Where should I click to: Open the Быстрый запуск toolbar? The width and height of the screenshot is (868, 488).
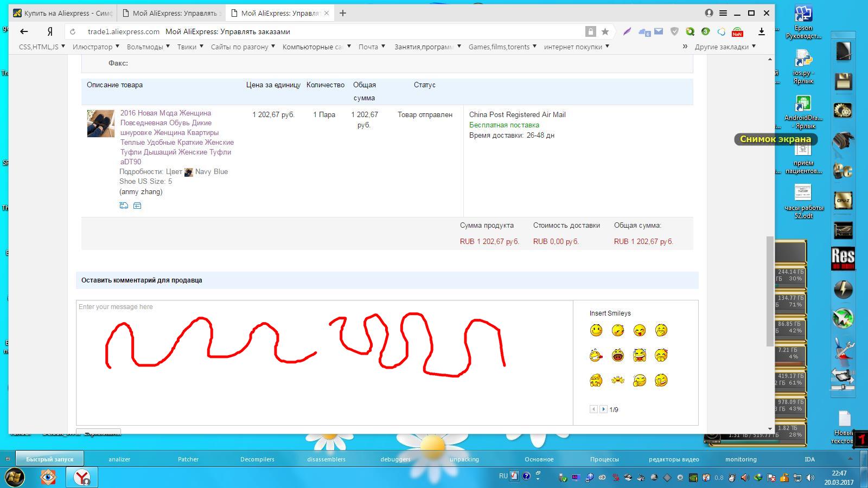[x=49, y=459]
